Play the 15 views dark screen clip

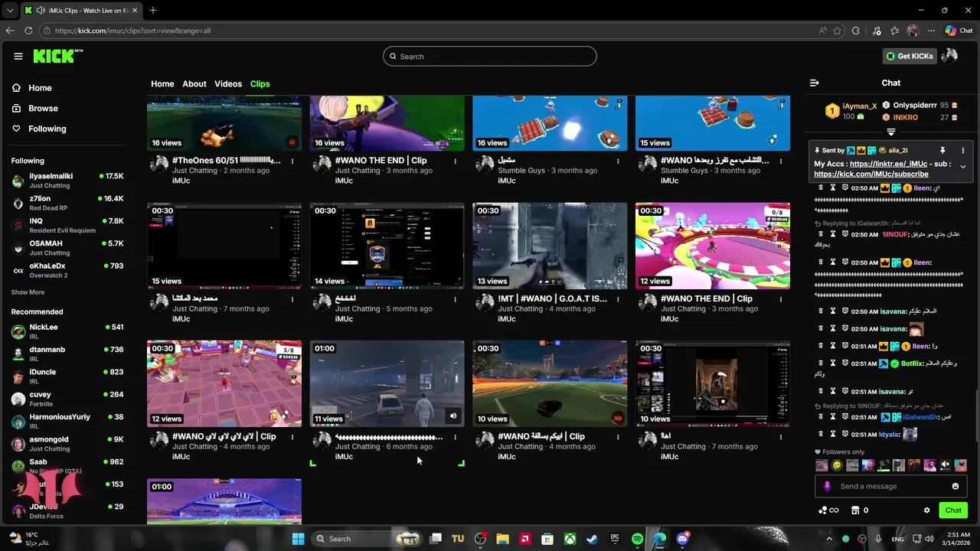click(224, 246)
